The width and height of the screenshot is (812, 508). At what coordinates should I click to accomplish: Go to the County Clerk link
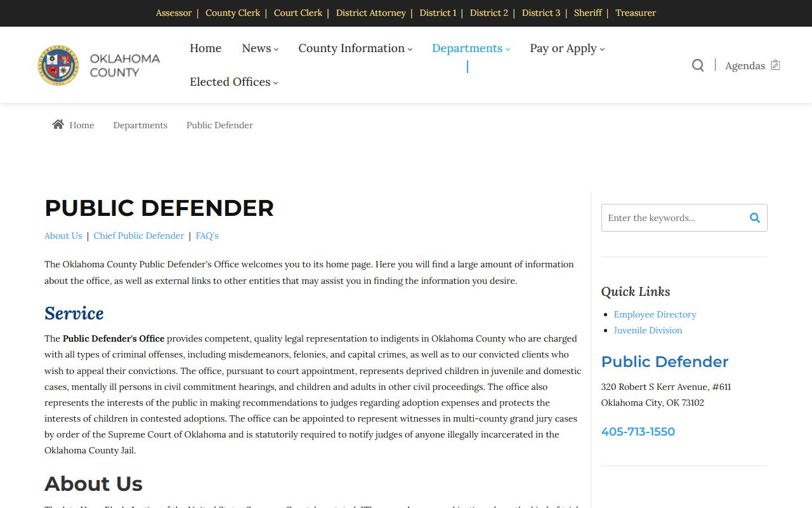pos(233,13)
